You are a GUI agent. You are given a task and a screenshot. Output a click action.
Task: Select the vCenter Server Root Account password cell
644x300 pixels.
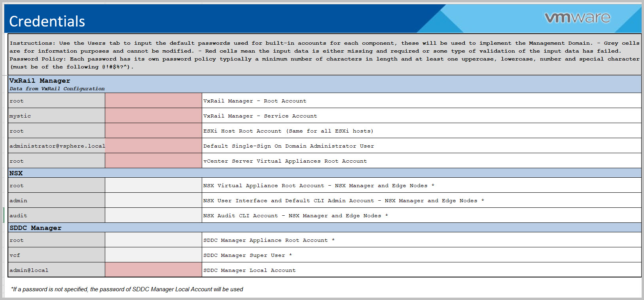pos(153,161)
